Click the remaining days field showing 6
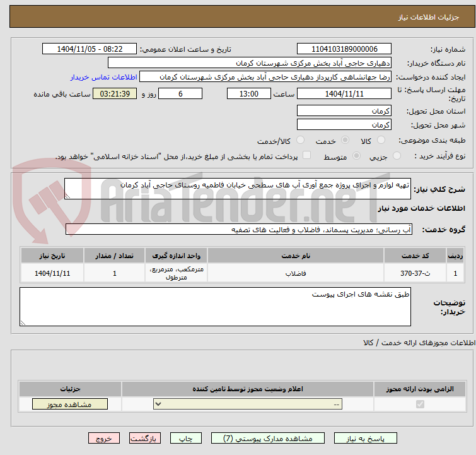The image size is (476, 455). coord(180,93)
